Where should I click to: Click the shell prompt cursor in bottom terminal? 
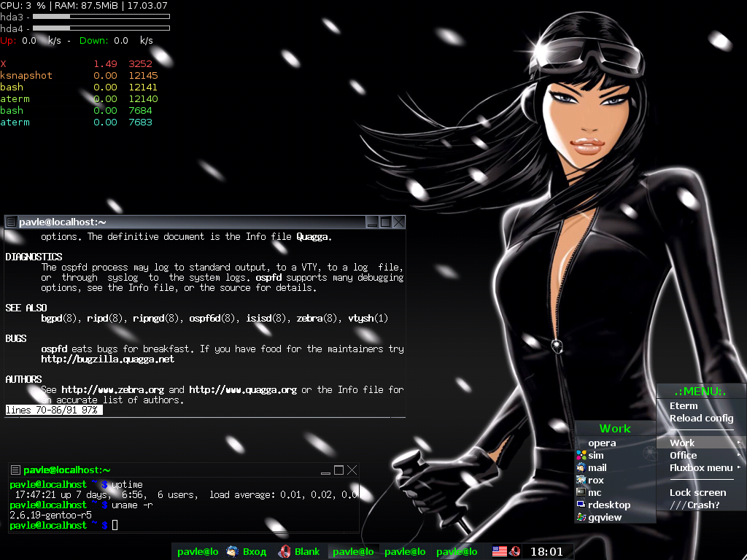pos(115,525)
